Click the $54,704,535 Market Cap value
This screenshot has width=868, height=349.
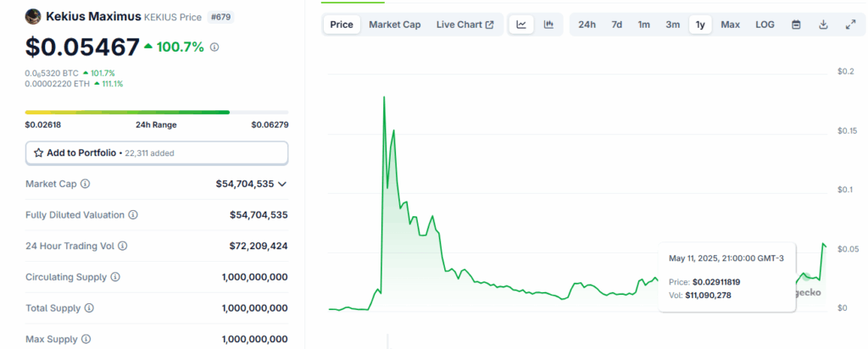[245, 184]
